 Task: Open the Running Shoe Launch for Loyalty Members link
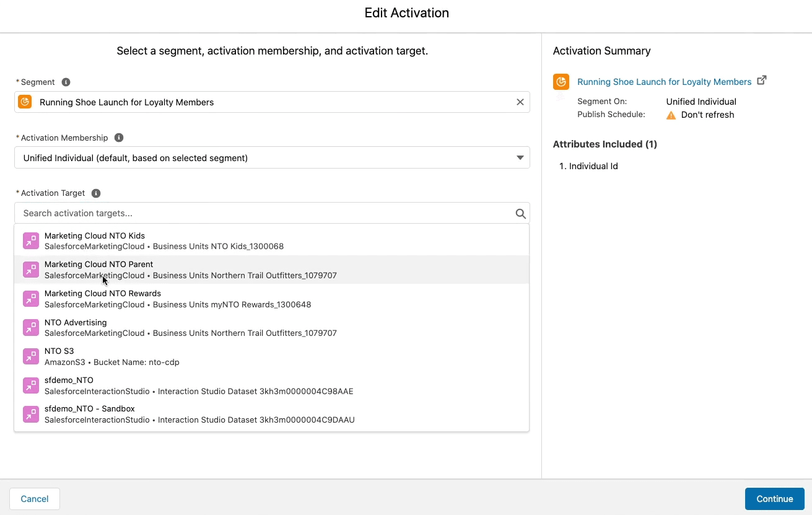[665, 81]
